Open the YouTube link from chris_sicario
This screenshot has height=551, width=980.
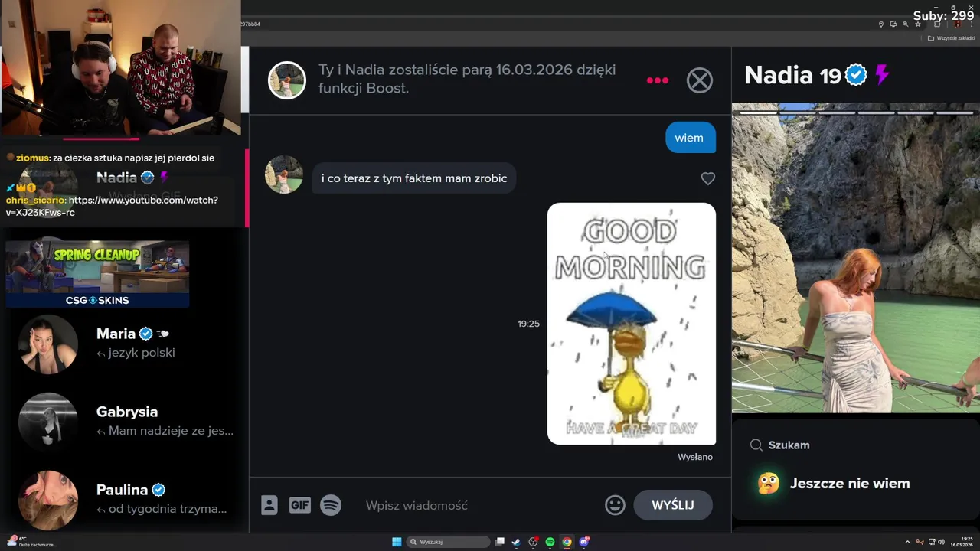tap(112, 207)
